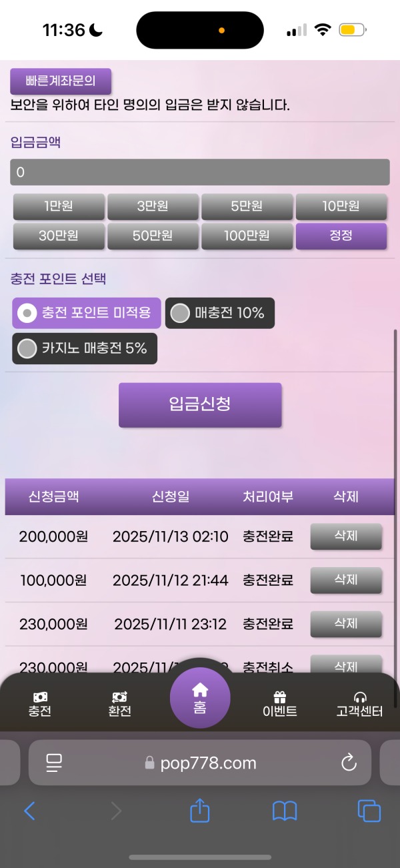Tap the 빠른계좌문의 quick account inquiry button
The height and width of the screenshot is (868, 400).
point(59,81)
